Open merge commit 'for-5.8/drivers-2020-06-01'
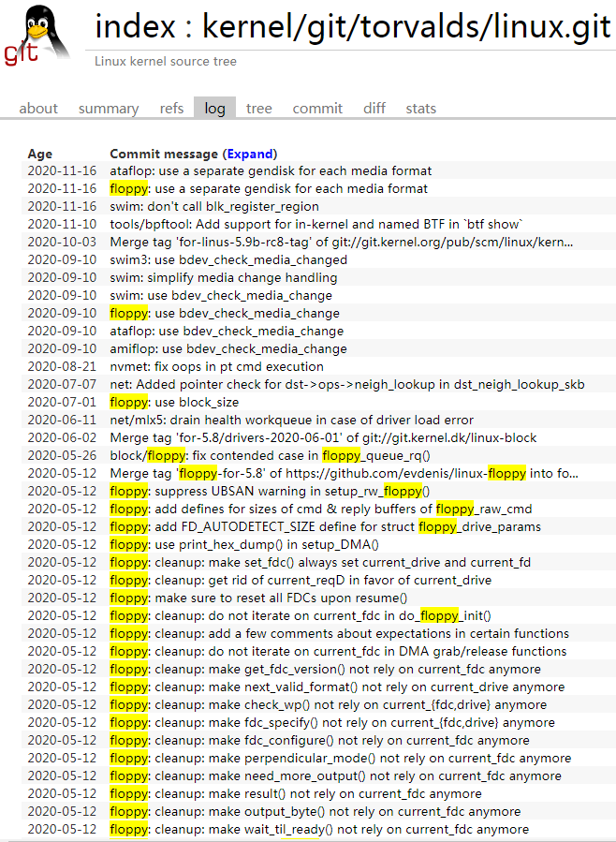Viewport: 616px width, 842px height. coord(324,437)
